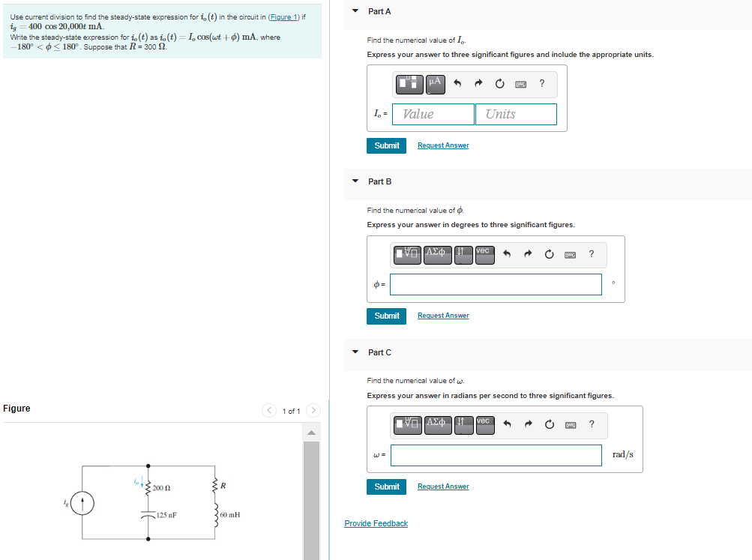Image resolution: width=752 pixels, height=560 pixels.
Task: Insert μA units using the units icon
Action: point(435,84)
